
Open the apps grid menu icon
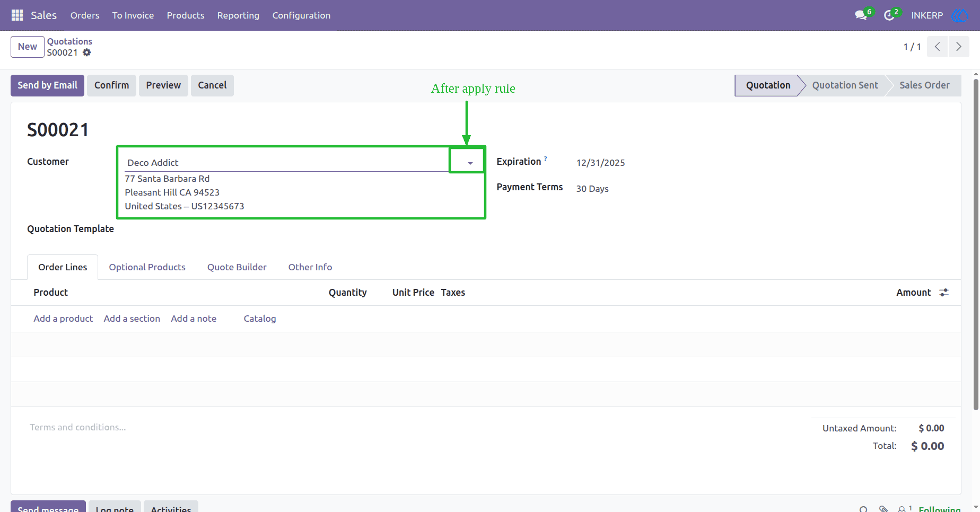(x=17, y=15)
